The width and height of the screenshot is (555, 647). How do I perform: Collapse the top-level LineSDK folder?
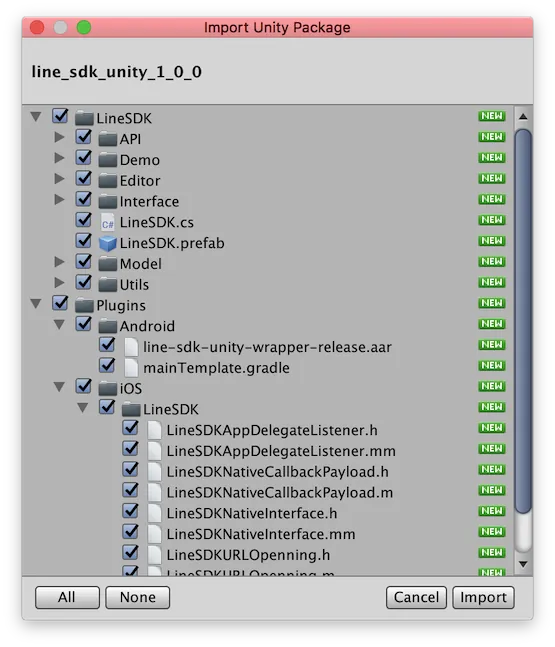(36, 117)
